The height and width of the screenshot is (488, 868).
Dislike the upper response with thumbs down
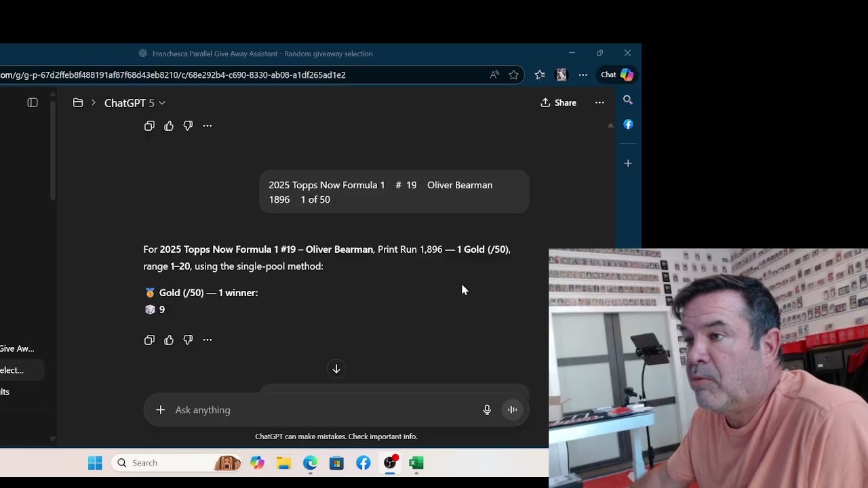click(188, 125)
